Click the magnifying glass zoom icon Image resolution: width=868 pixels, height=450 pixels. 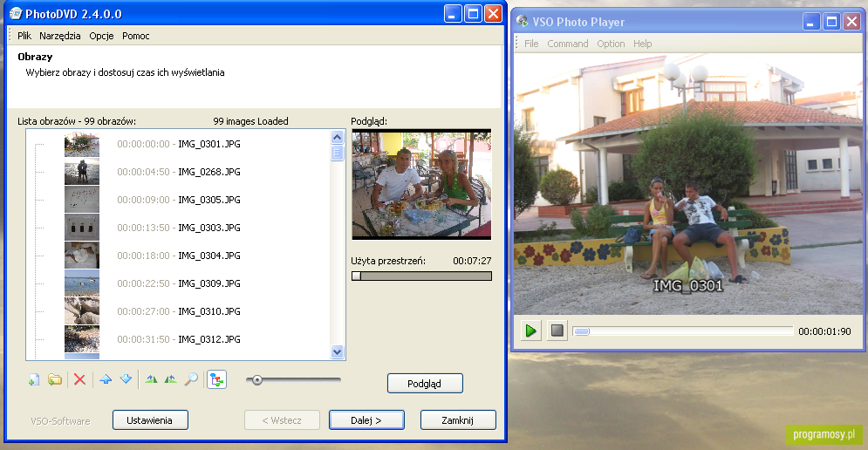coord(191,379)
